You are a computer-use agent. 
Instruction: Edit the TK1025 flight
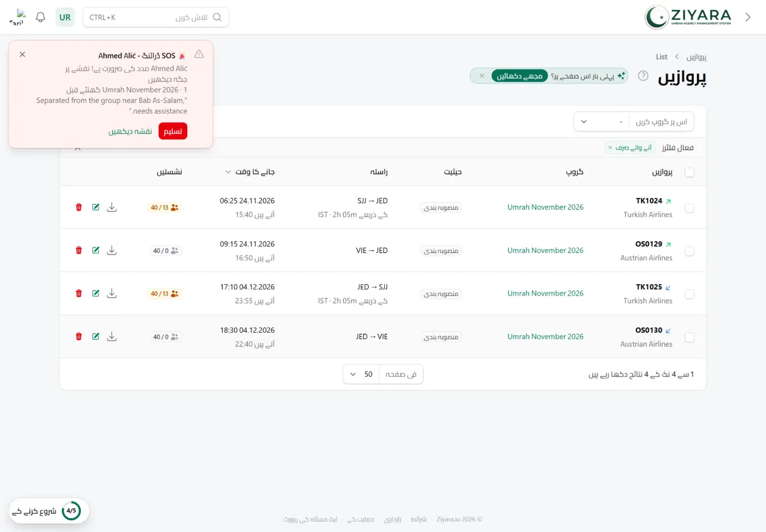(x=96, y=294)
